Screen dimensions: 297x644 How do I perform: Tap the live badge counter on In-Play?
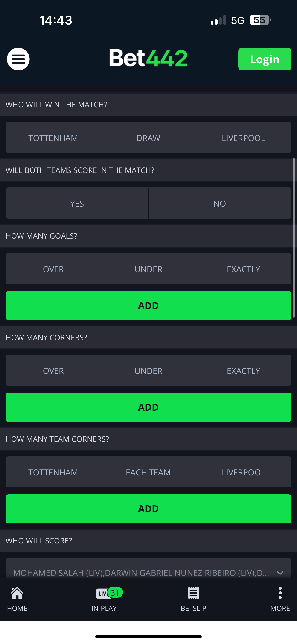click(115, 592)
